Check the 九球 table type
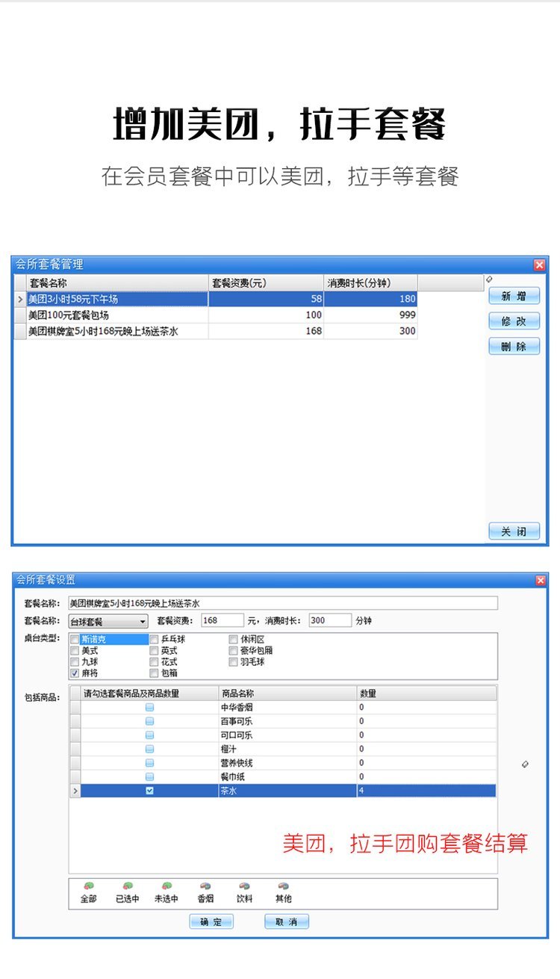 tap(75, 662)
